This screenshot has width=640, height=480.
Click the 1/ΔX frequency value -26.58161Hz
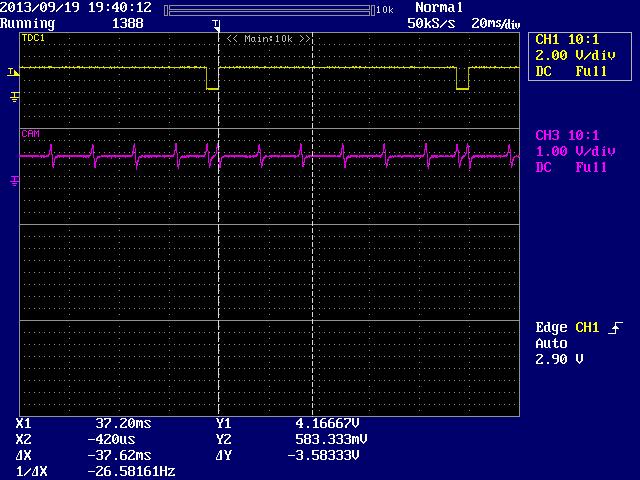coord(131,471)
